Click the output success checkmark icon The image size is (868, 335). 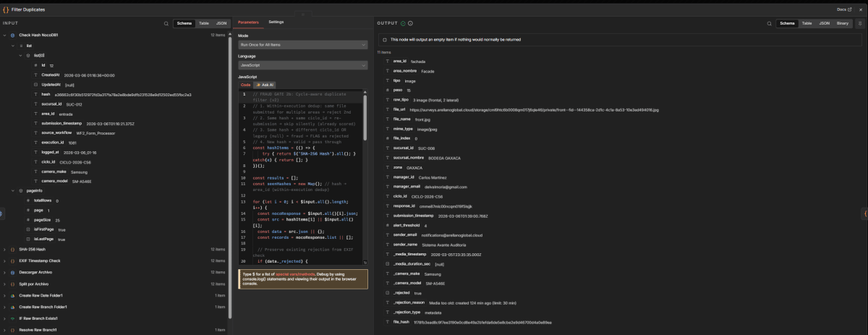click(x=402, y=24)
